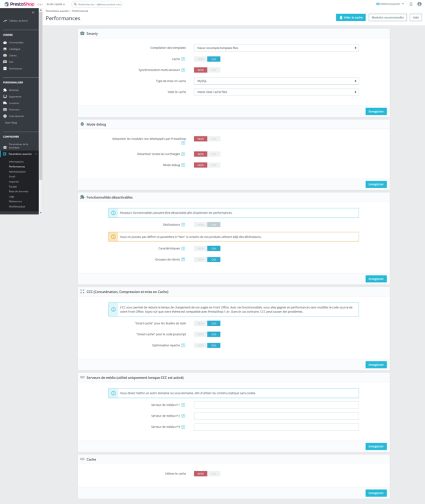Toggle the Smarty Cache switch

click(207, 59)
